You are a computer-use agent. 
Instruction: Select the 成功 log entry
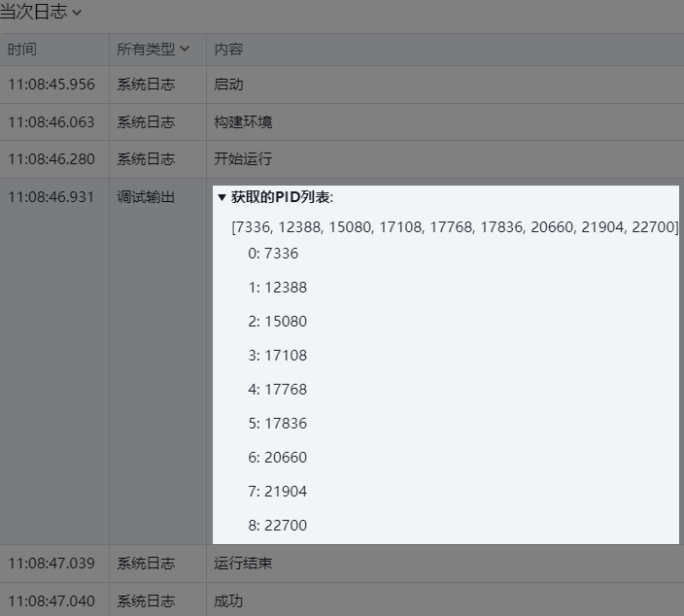(228, 601)
